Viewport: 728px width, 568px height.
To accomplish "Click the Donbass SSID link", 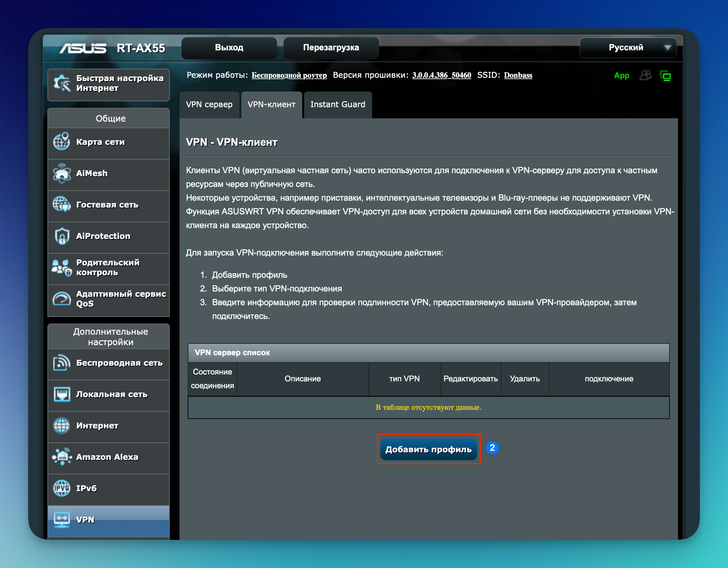I will point(518,75).
